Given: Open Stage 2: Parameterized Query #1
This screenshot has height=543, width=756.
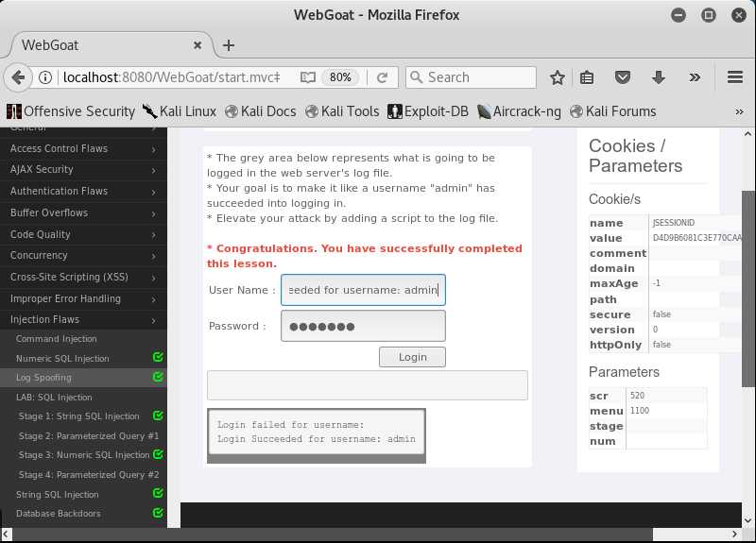Looking at the screenshot, I should click(x=88, y=436).
